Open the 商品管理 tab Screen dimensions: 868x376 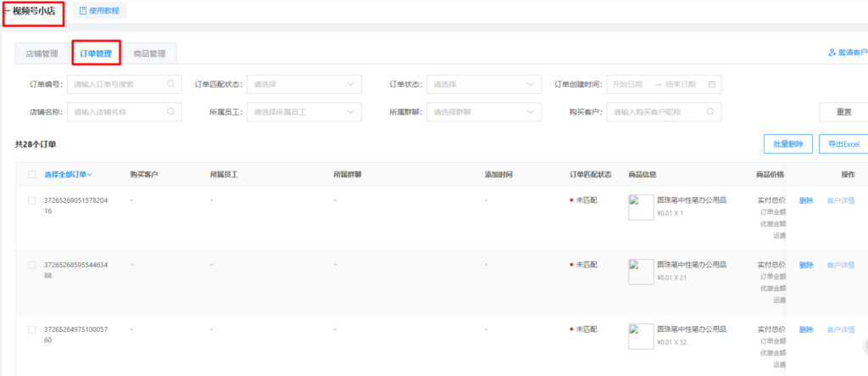tap(149, 53)
